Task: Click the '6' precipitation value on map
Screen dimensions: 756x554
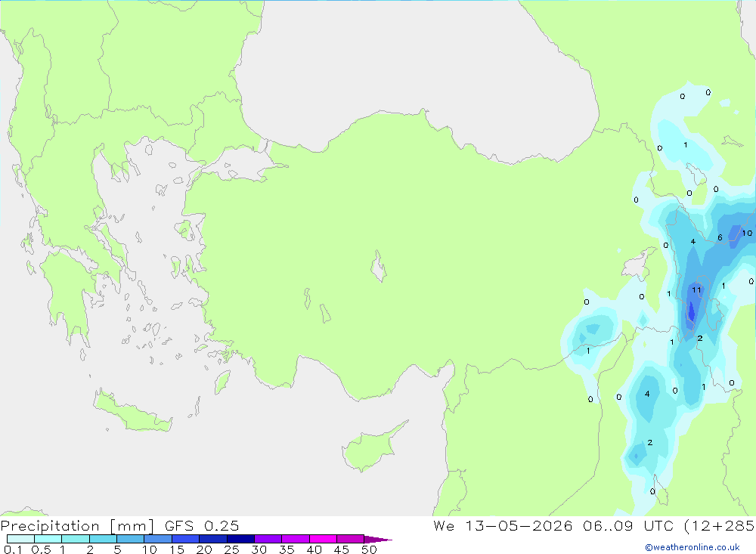Action: (x=720, y=237)
